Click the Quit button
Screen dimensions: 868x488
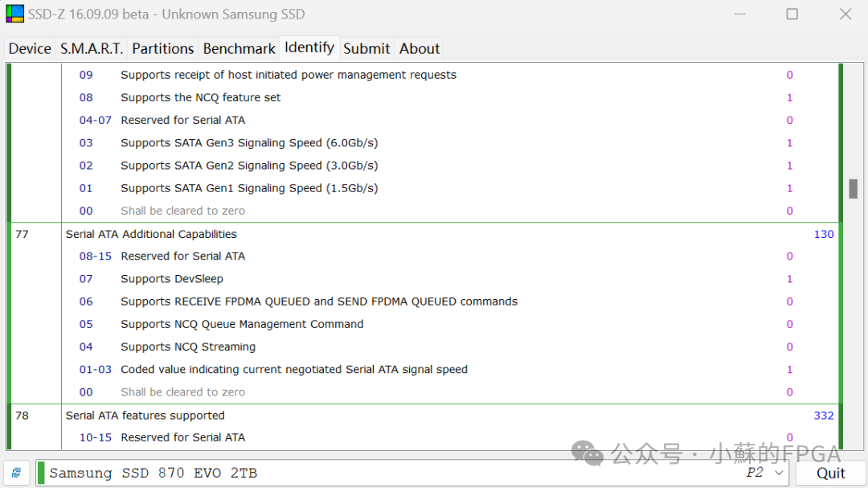pos(830,473)
